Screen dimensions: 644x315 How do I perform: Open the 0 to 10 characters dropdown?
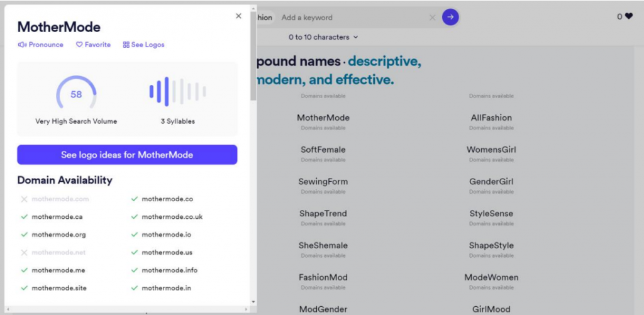323,37
